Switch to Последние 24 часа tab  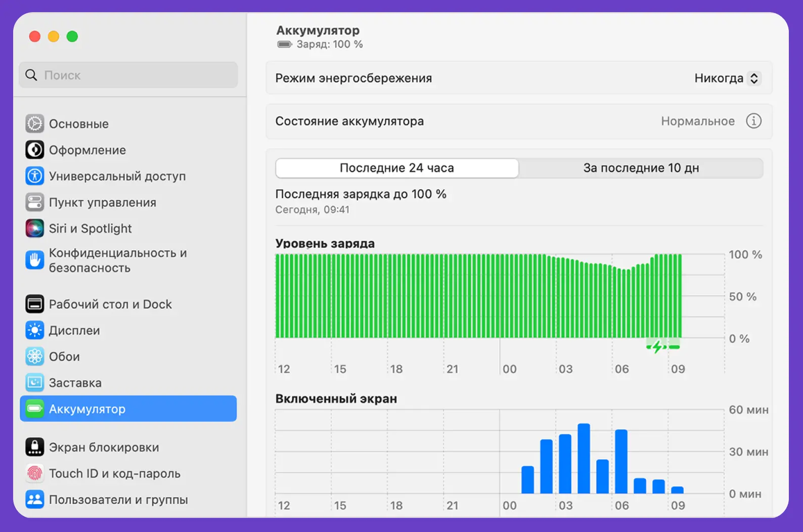coord(397,168)
